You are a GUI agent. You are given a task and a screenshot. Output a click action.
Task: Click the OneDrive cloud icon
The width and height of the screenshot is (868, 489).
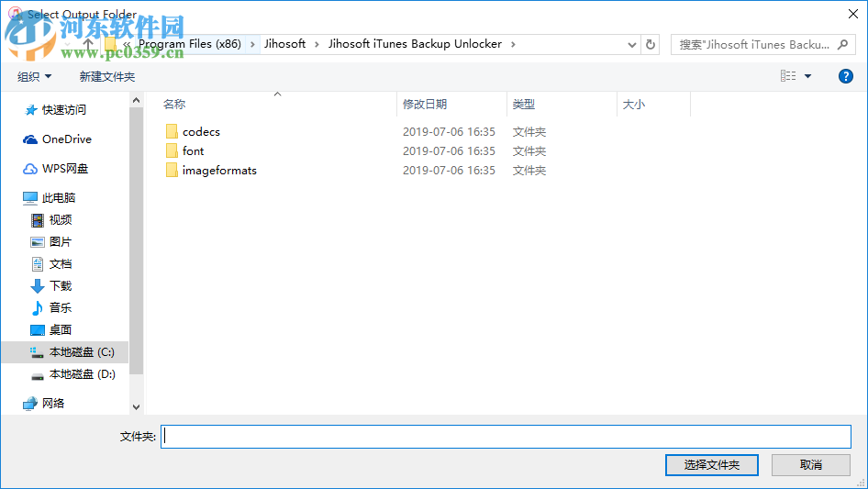pos(30,139)
